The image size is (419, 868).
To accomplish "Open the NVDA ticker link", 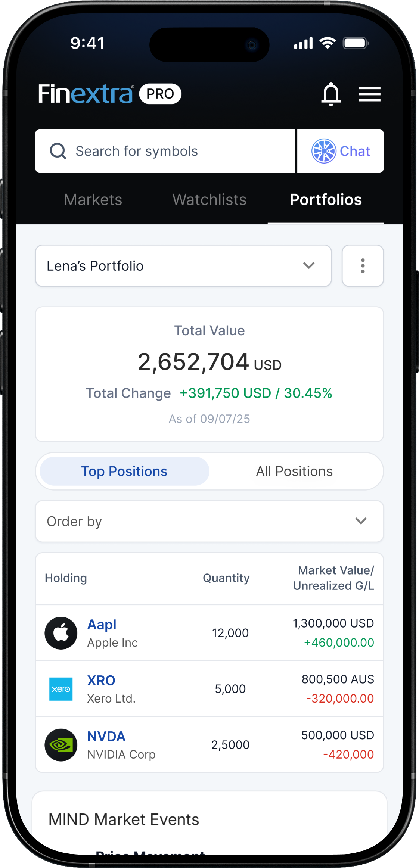I will 106,737.
